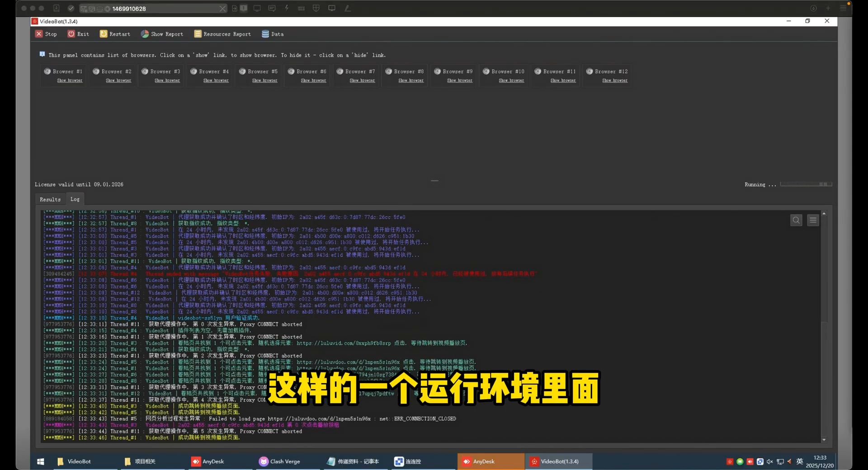This screenshot has height=470, width=868.
Task: Click taskbar clock 12:33
Action: click(x=820, y=458)
